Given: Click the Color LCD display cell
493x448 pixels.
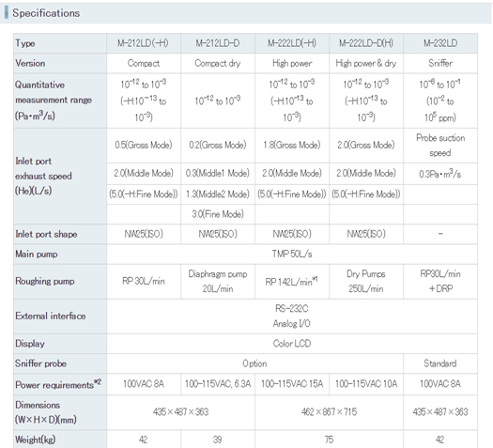Looking at the screenshot, I should click(292, 344).
